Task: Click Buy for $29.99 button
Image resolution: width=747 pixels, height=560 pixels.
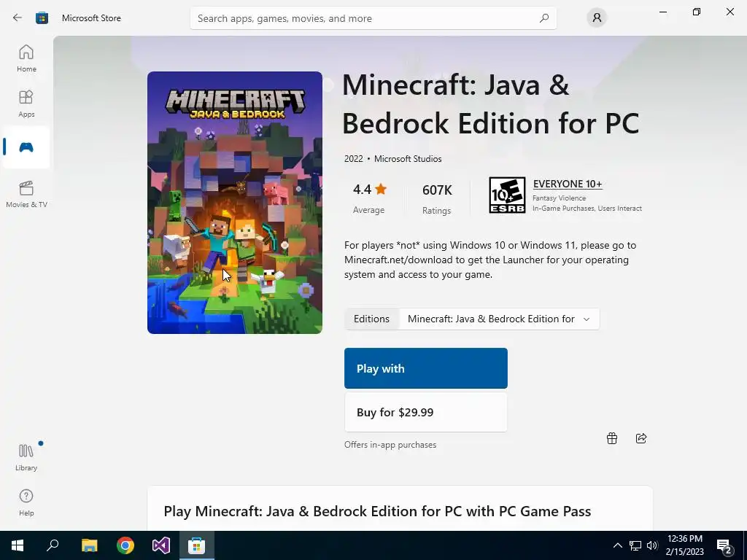Action: [x=425, y=412]
